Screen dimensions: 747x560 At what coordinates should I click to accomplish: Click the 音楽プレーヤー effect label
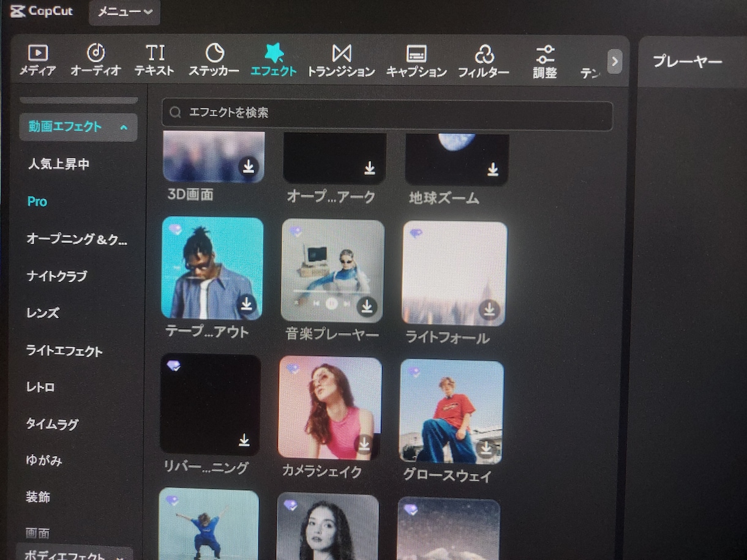coord(332,335)
